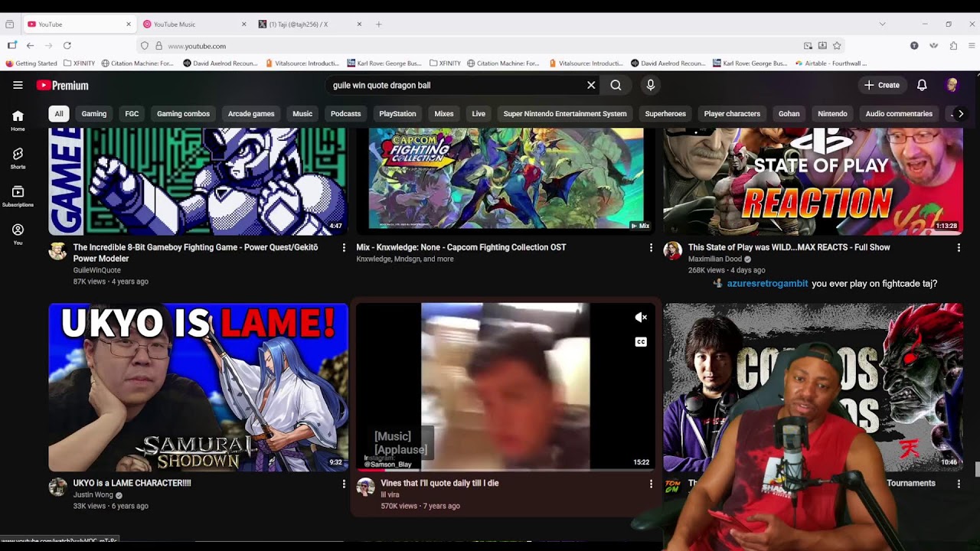Filter by Live chip
The width and height of the screenshot is (980, 551).
click(x=479, y=114)
